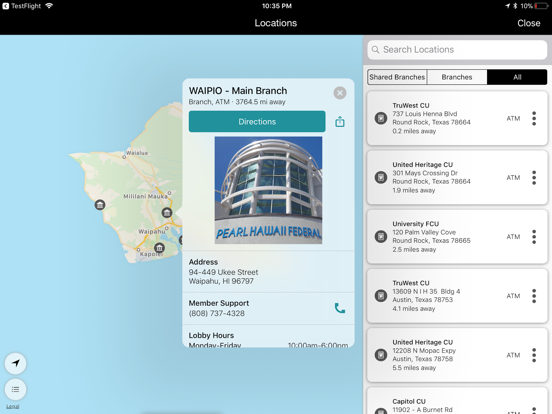552x414 pixels.
Task: Tap the 5.5 miles away text
Action: tap(414, 368)
